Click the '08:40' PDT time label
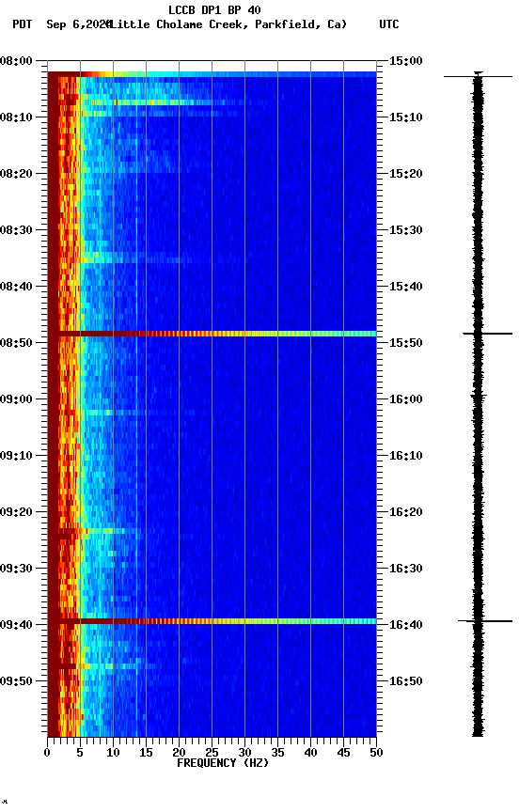519x812 pixels. point(16,287)
